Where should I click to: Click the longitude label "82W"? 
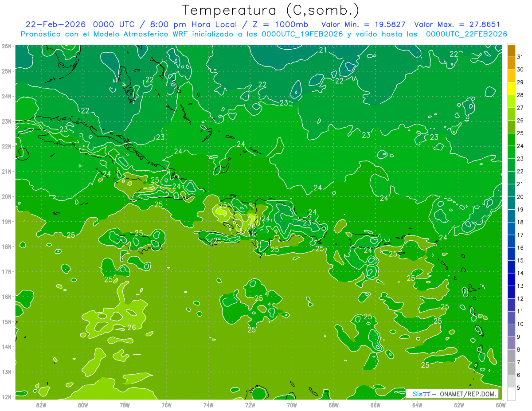click(41, 405)
